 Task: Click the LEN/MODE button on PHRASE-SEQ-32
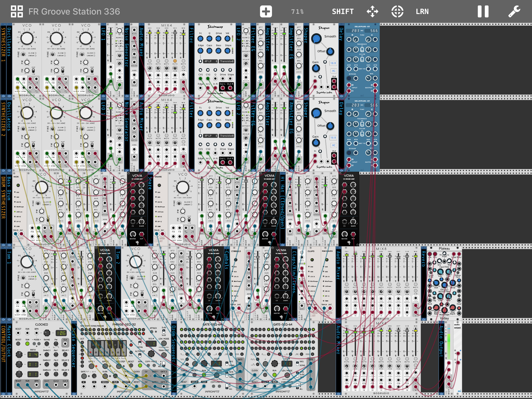coord(164,343)
